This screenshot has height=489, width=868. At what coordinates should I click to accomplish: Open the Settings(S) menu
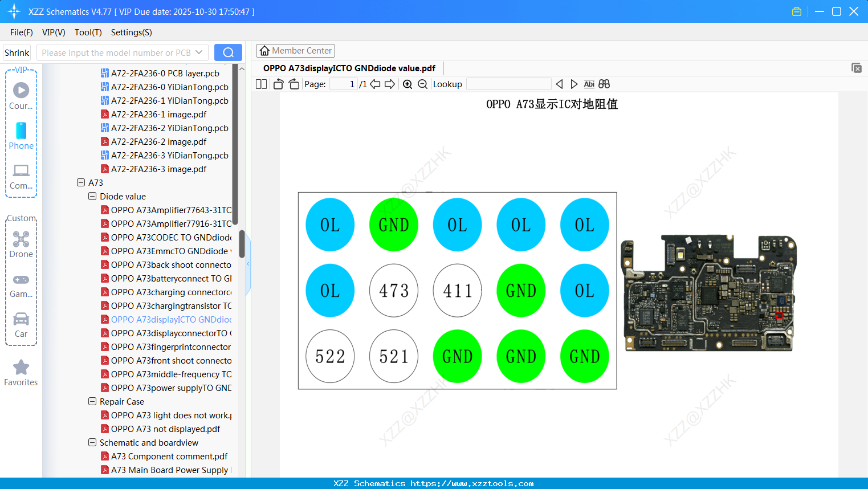(131, 32)
